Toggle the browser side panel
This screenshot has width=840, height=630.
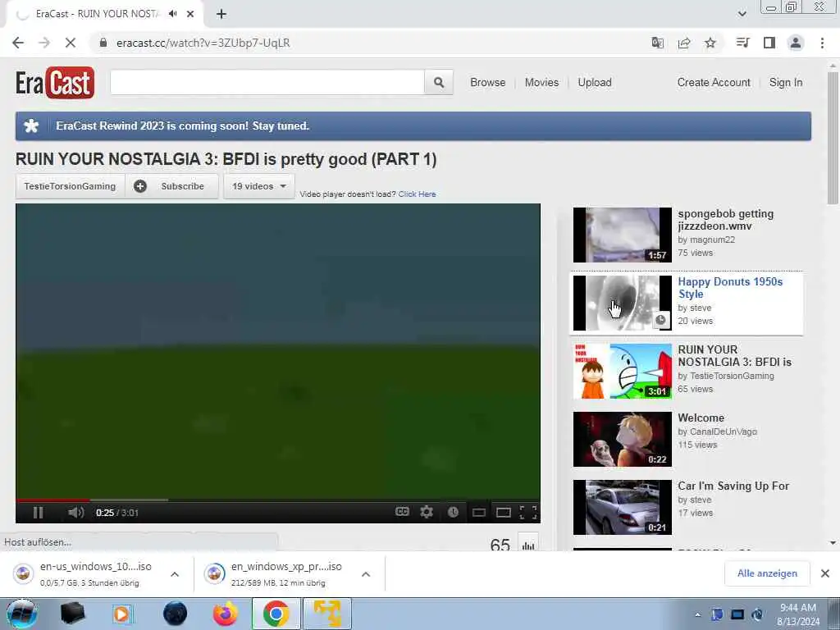(769, 43)
